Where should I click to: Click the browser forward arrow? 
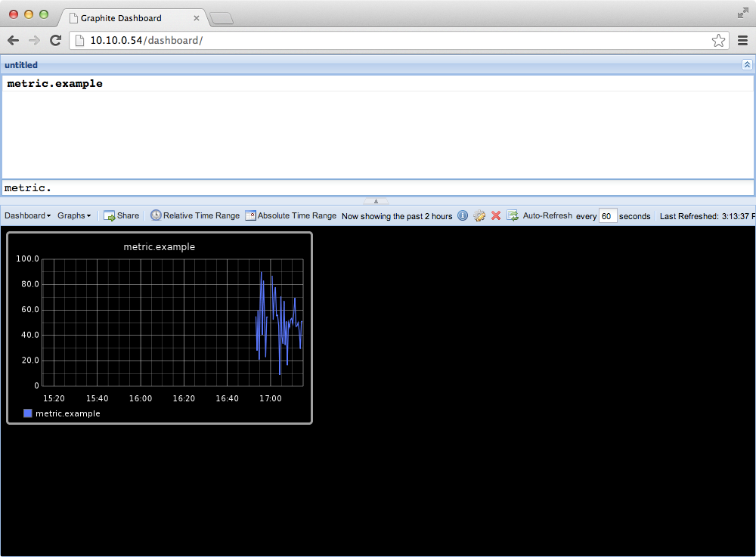[34, 41]
